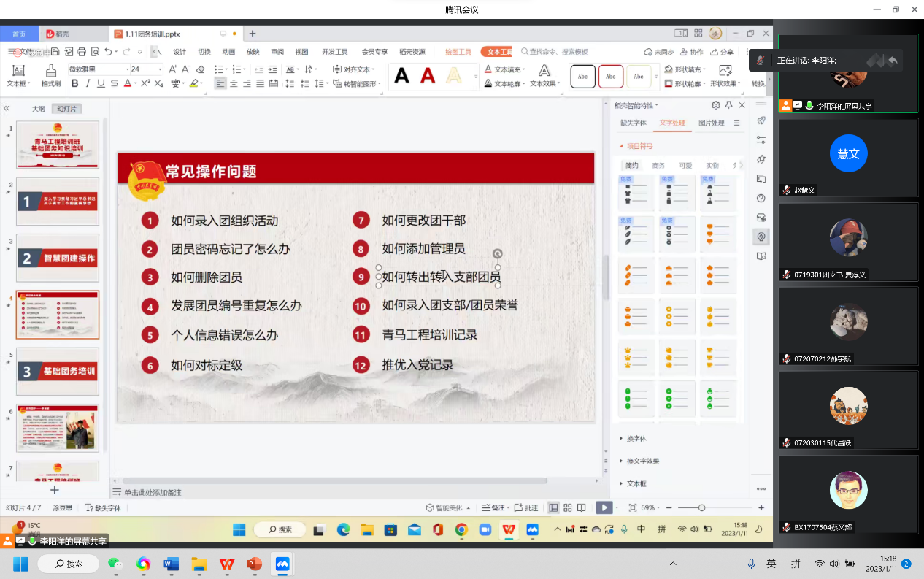Toggle underline formatting
The height and width of the screenshot is (579, 924).
101,84
